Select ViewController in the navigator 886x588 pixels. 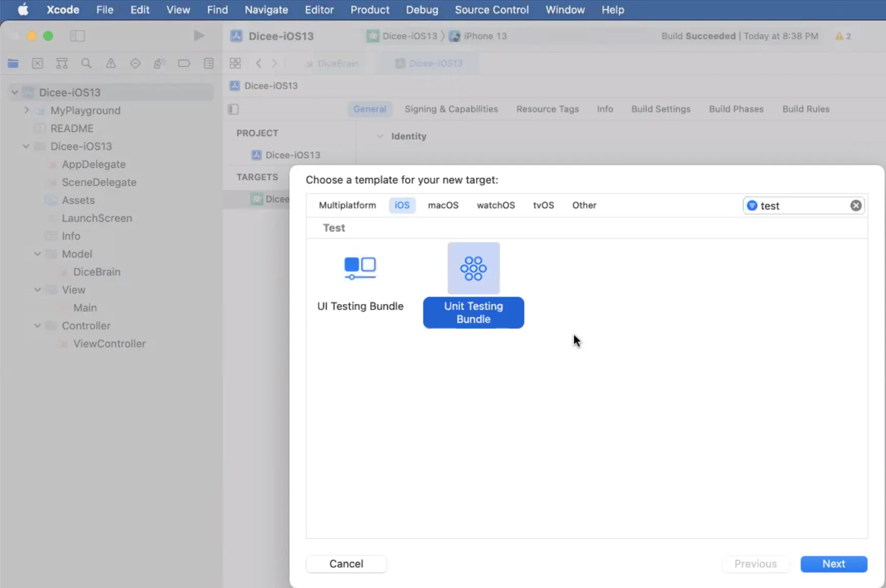point(109,343)
